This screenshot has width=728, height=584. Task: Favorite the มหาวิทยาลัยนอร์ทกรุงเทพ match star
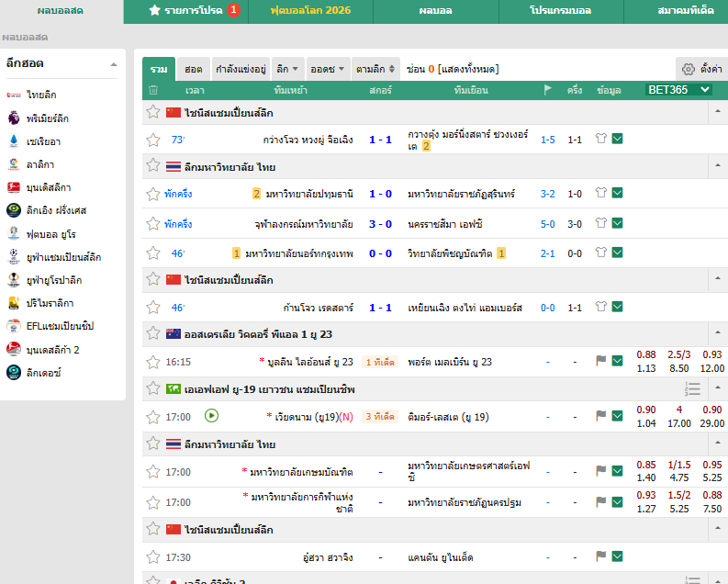click(153, 253)
